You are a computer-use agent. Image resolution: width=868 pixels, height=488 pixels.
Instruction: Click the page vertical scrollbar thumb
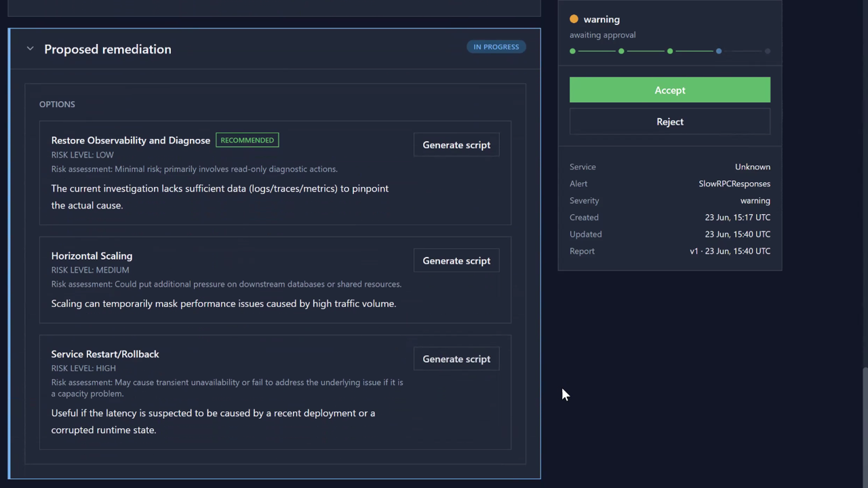pos(865,427)
